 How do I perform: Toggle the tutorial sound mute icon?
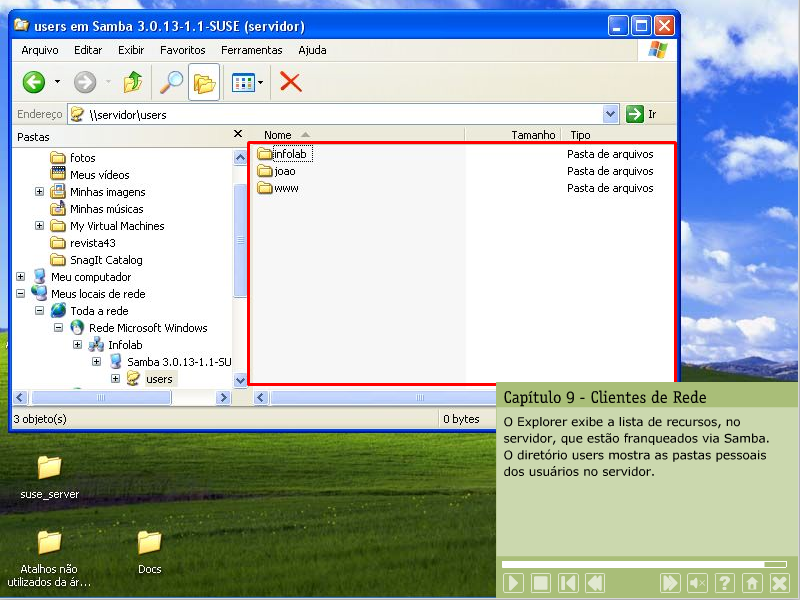coord(698,583)
